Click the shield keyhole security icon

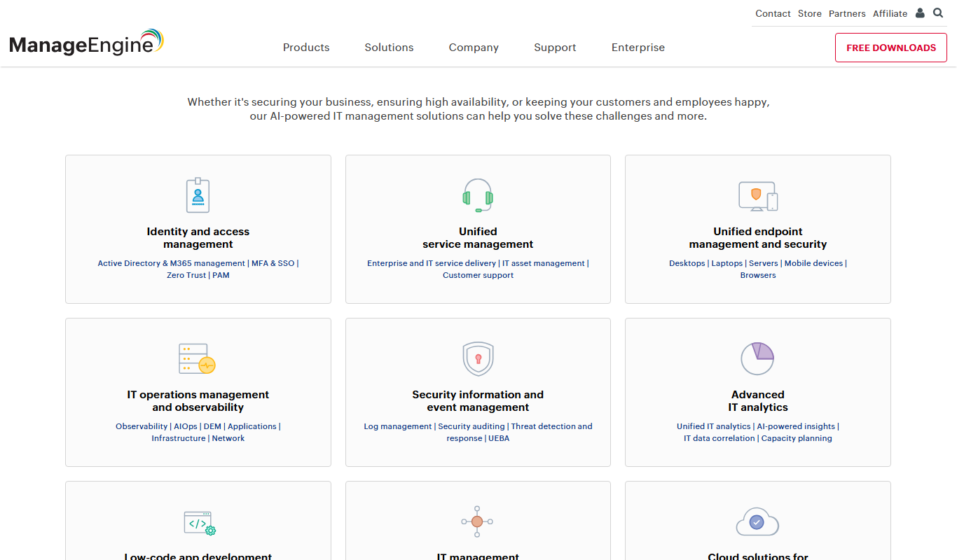tap(478, 359)
